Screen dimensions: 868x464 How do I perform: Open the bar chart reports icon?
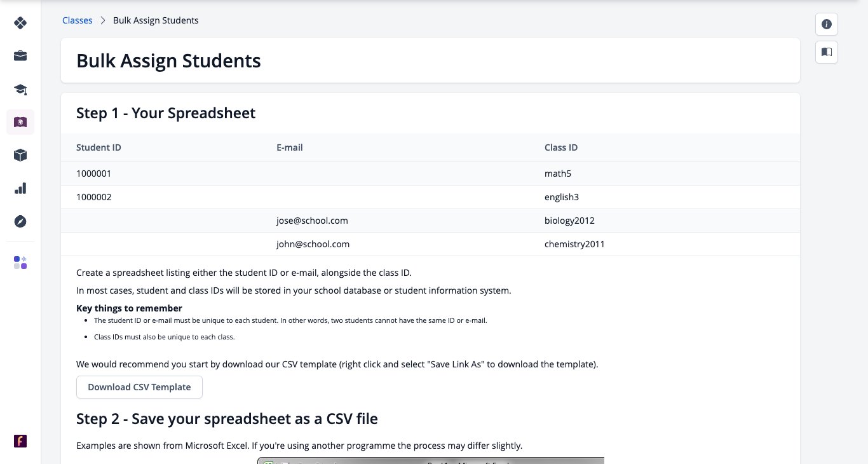click(20, 188)
